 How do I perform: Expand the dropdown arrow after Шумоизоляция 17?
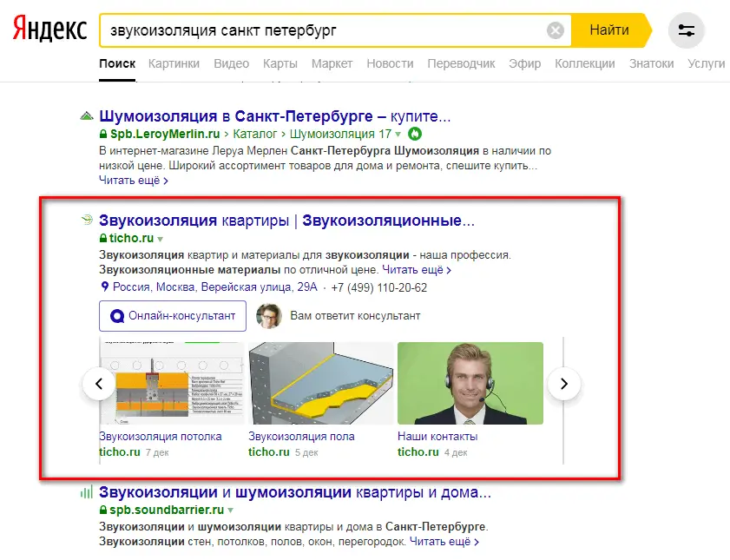398,135
